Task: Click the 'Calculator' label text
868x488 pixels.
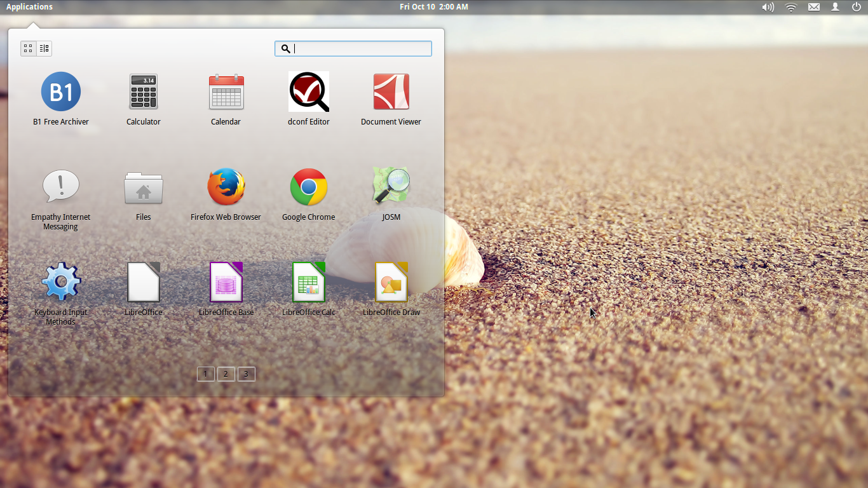Action: [x=144, y=121]
